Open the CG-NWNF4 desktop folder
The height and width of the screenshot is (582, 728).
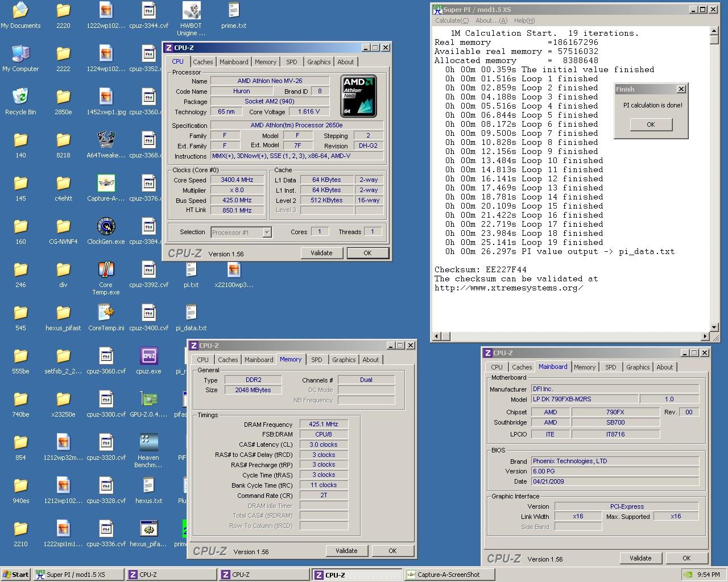coord(63,231)
